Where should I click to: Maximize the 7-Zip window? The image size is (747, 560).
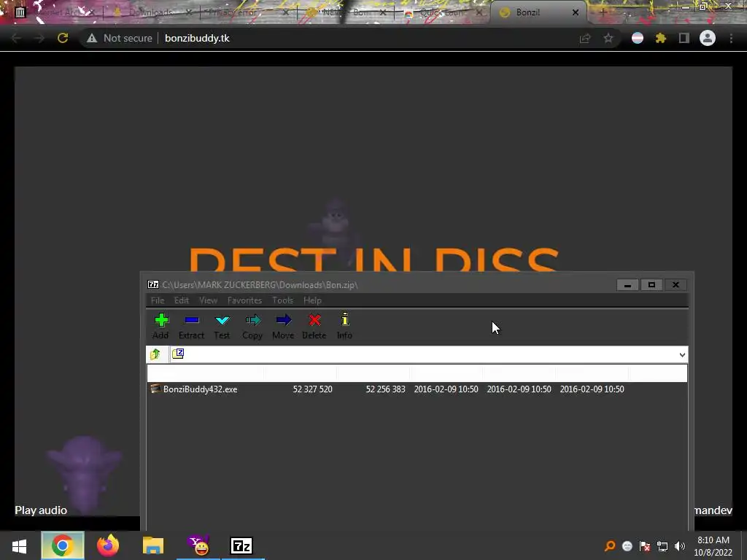click(651, 285)
